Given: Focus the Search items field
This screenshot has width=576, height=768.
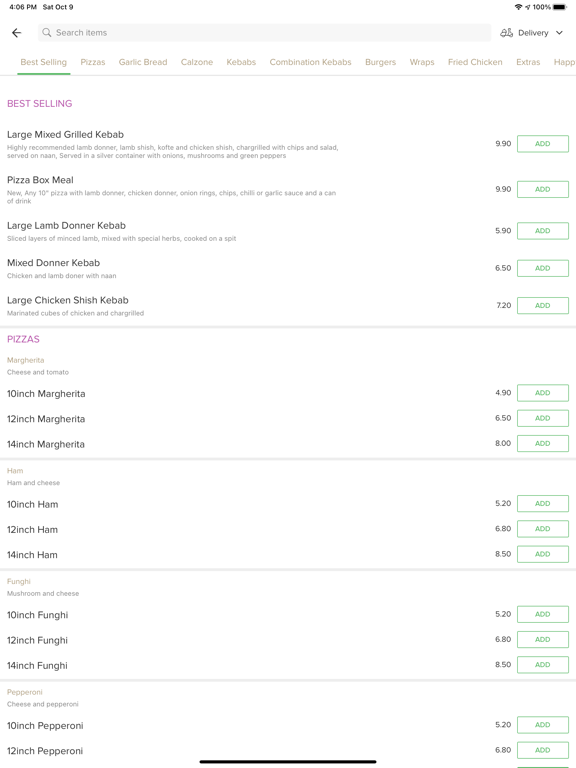Looking at the screenshot, I should point(264,33).
